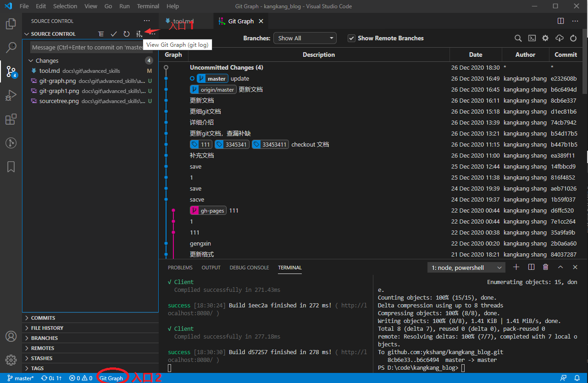
Task: Open search in the Git Graph toolbar
Action: pos(518,38)
